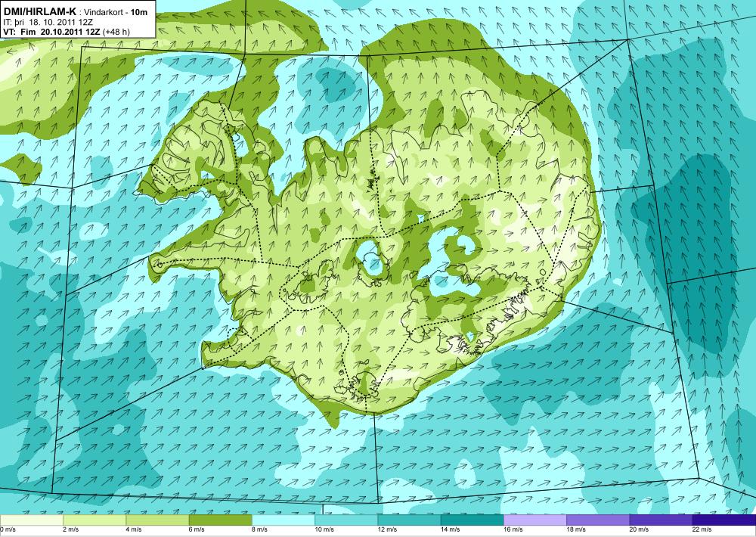Viewport: 756px width, 537px height.
Task: Click the '4 m/s' legend label
Action: tap(134, 529)
